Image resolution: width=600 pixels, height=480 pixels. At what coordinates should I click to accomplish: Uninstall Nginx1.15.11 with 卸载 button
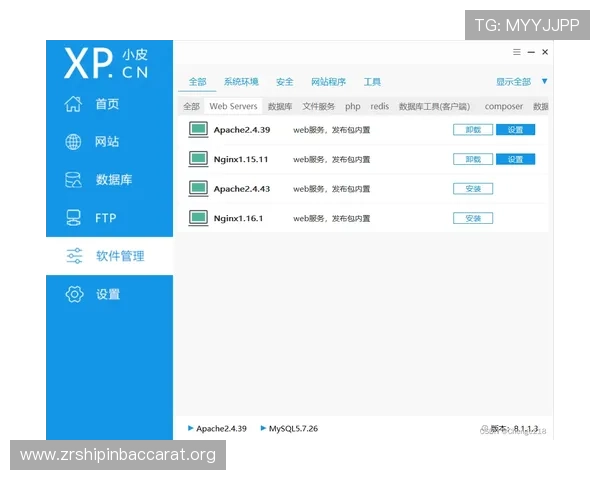pos(473,159)
